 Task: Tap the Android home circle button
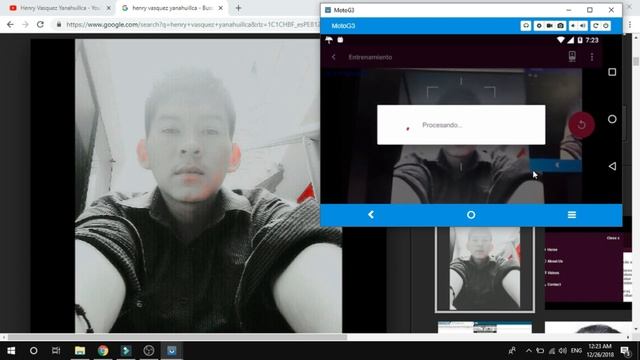(612, 119)
